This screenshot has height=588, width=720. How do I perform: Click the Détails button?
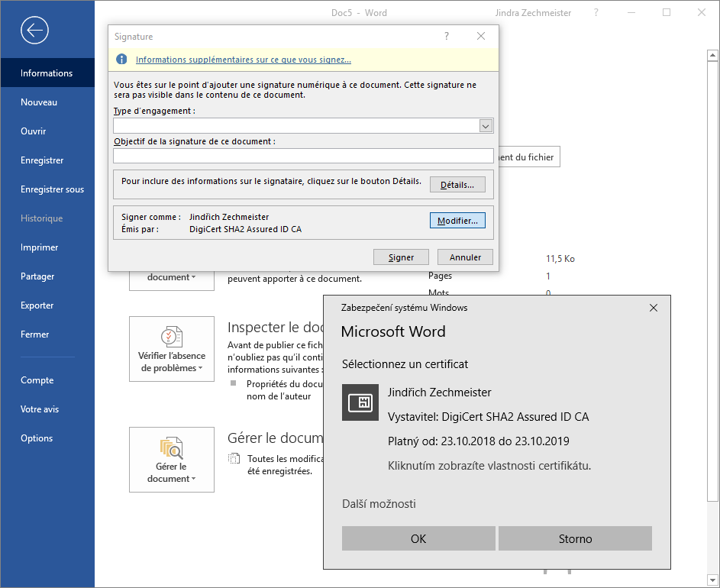457,185
